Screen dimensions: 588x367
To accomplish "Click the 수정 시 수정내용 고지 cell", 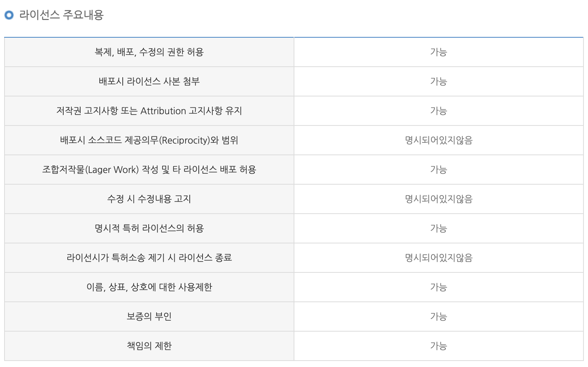I will 149,199.
